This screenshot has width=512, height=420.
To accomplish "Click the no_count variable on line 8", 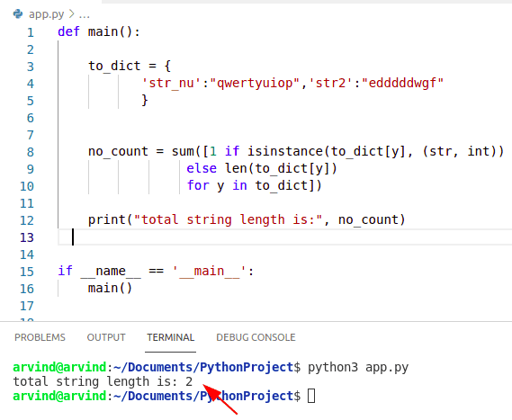I will tap(118, 151).
